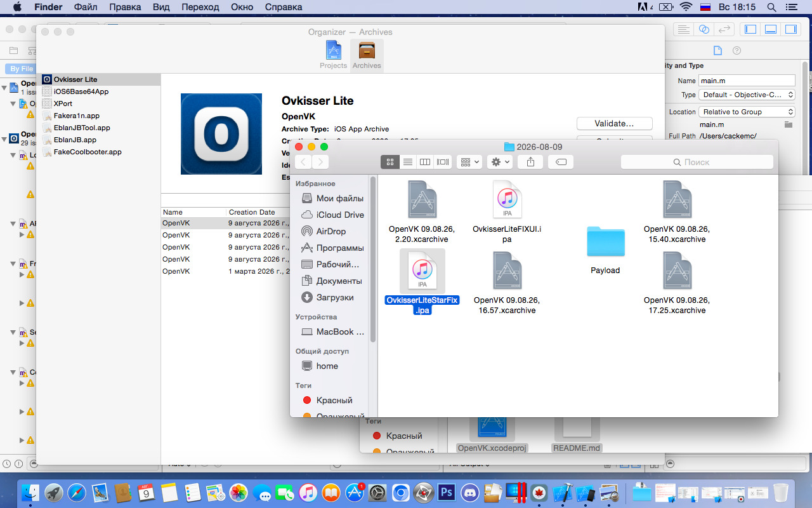Screen dimensions: 812x508
Task: Select iOS6Base64App in the Organizer sidebar
Action: (x=98, y=91)
